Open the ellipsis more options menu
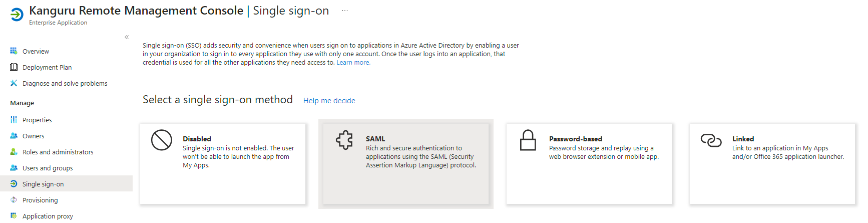Screen dimensions: 868x223 point(345,11)
